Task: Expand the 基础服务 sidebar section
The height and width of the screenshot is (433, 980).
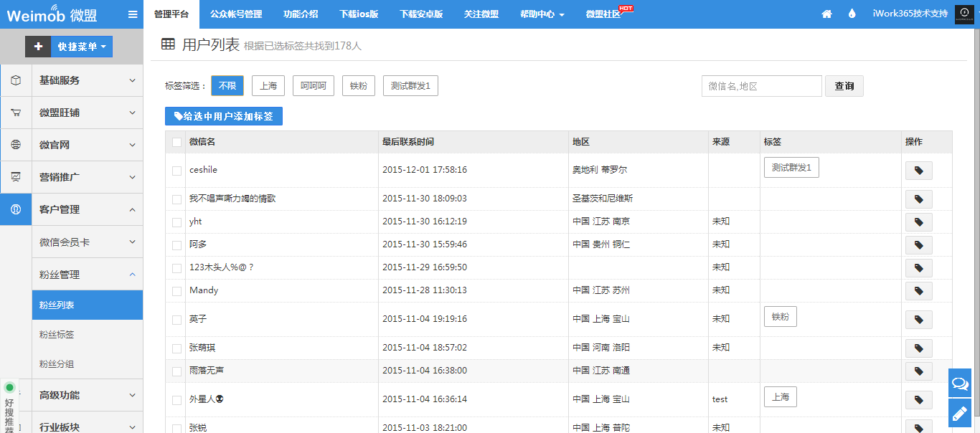Action: [x=86, y=80]
